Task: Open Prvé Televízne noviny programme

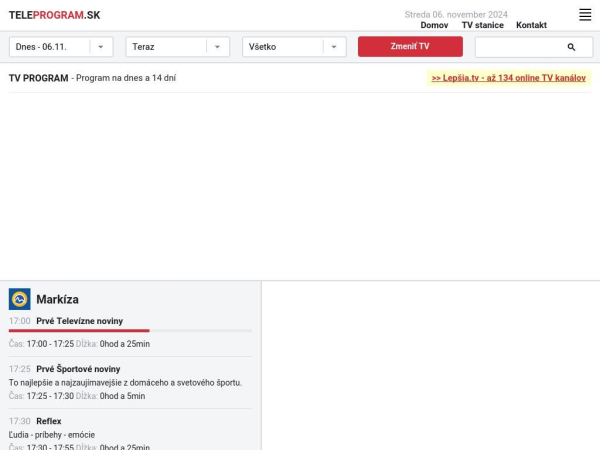Action: pyautogui.click(x=79, y=321)
